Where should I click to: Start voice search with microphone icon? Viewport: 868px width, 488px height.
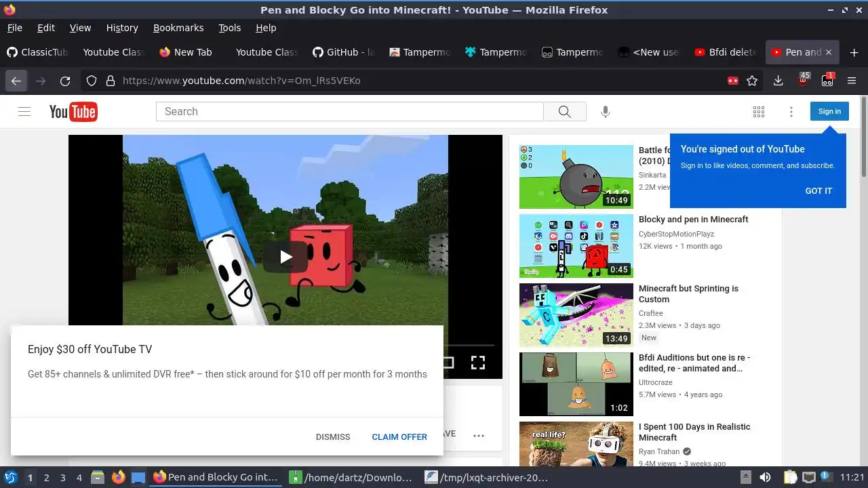tap(606, 112)
